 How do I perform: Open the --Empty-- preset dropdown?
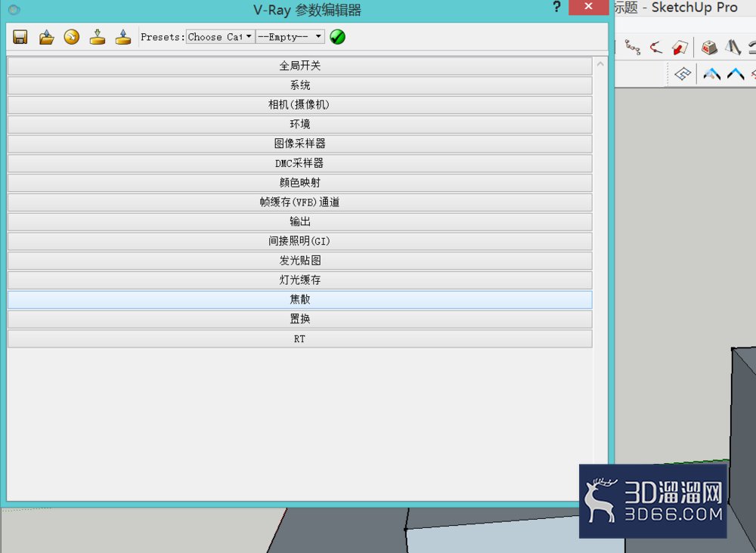(x=290, y=36)
